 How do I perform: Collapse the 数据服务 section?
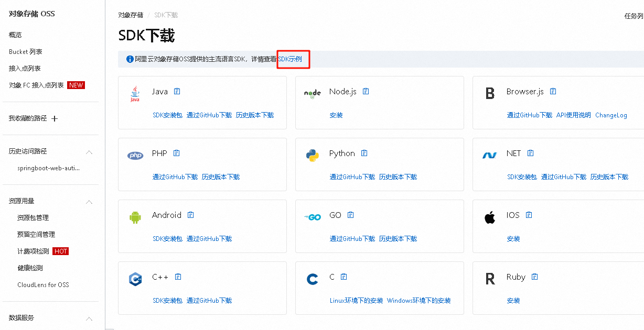pos(89,318)
